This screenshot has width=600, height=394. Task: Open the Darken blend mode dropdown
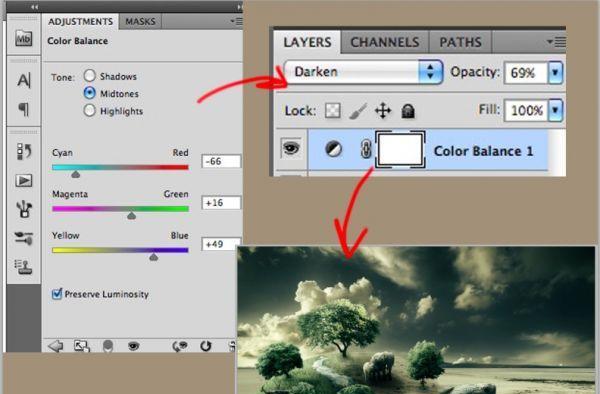click(x=363, y=72)
